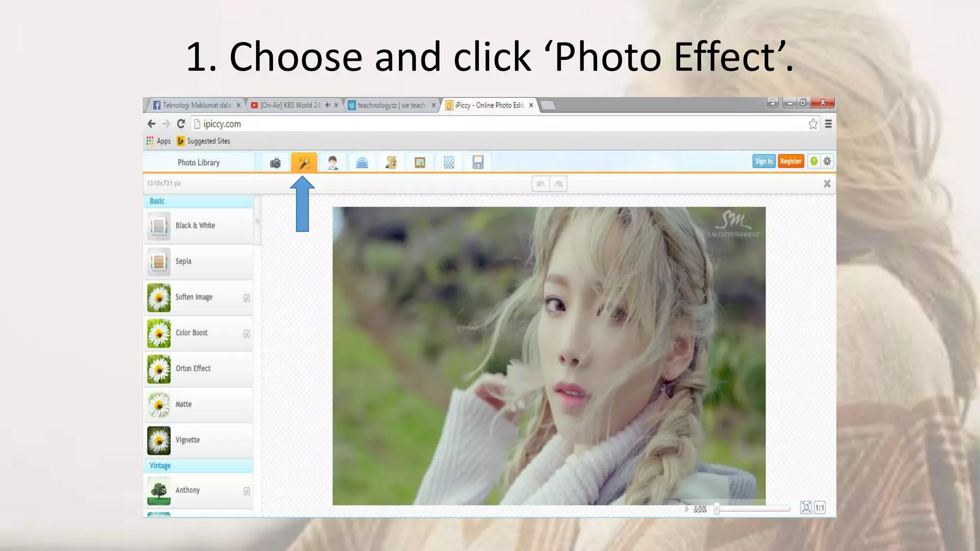
Task: Open the Layers blender tool
Action: pyautogui.click(x=362, y=163)
